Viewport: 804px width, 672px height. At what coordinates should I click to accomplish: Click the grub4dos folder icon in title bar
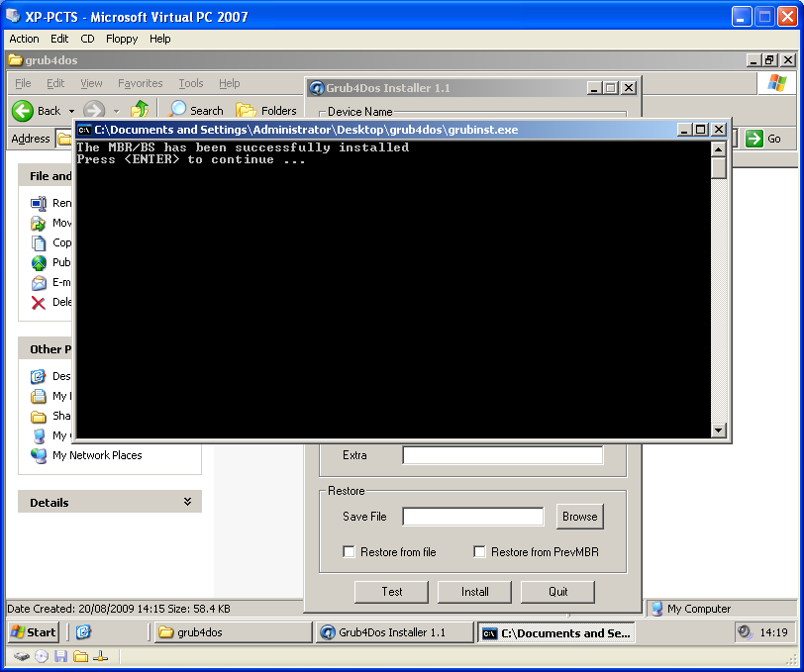[x=16, y=60]
